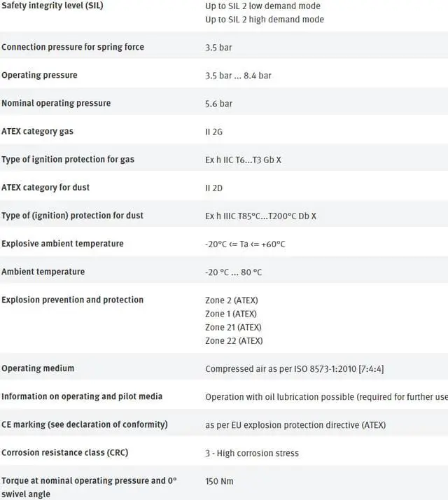
Task: Click the Explosive ambient temperature label
Action: click(62, 244)
